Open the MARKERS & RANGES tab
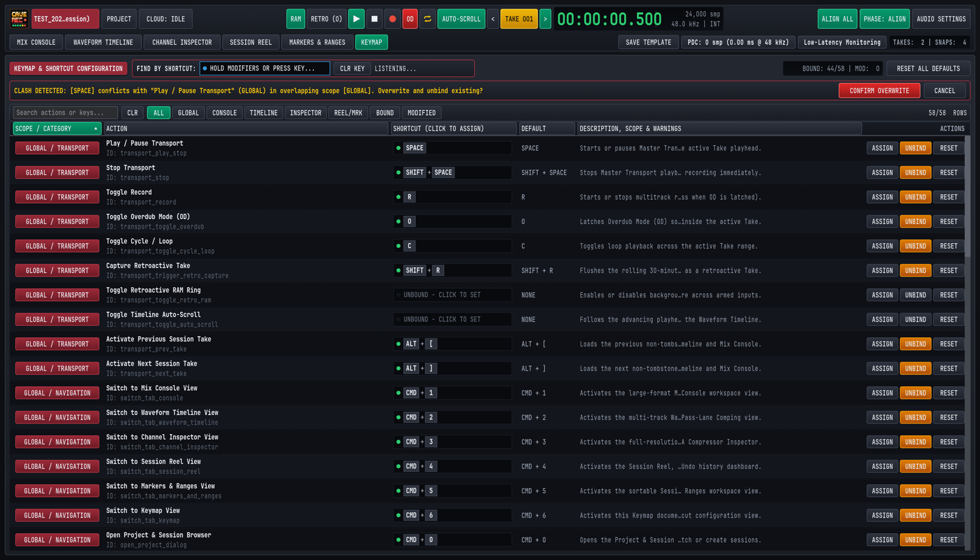 317,42
